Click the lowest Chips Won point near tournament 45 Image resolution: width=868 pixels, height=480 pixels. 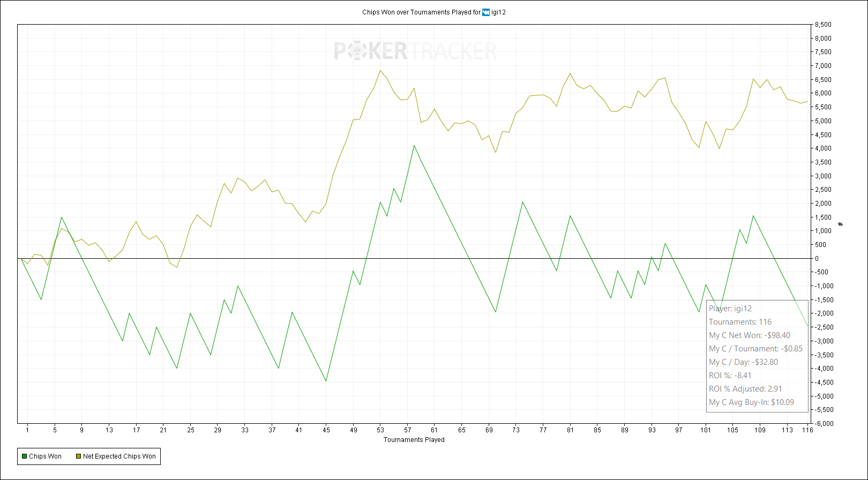coord(326,381)
